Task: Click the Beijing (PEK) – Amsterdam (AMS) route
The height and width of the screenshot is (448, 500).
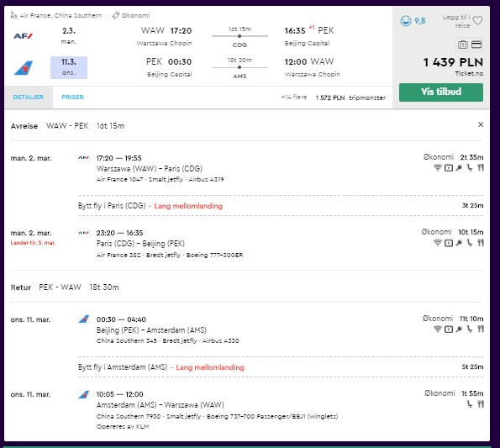Action: (151, 330)
